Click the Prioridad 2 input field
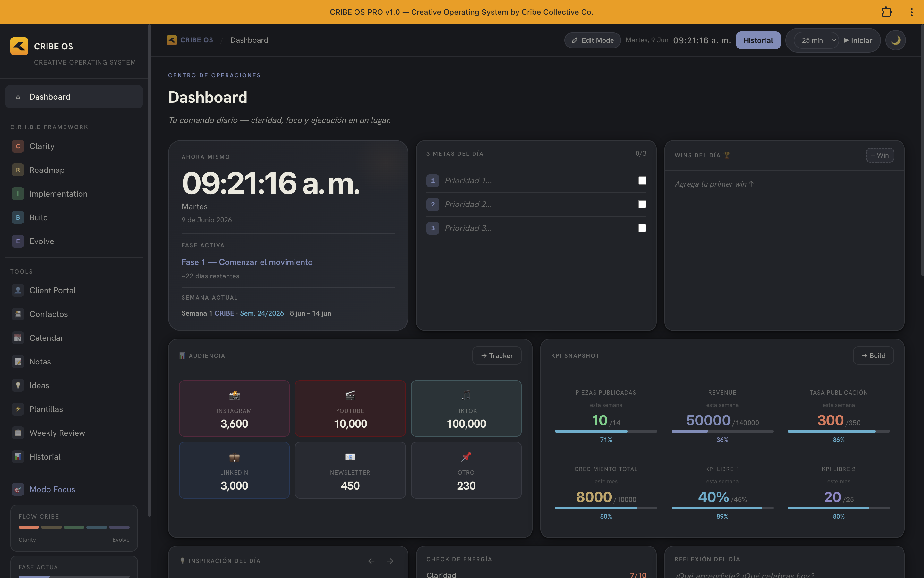The width and height of the screenshot is (924, 578). point(538,204)
